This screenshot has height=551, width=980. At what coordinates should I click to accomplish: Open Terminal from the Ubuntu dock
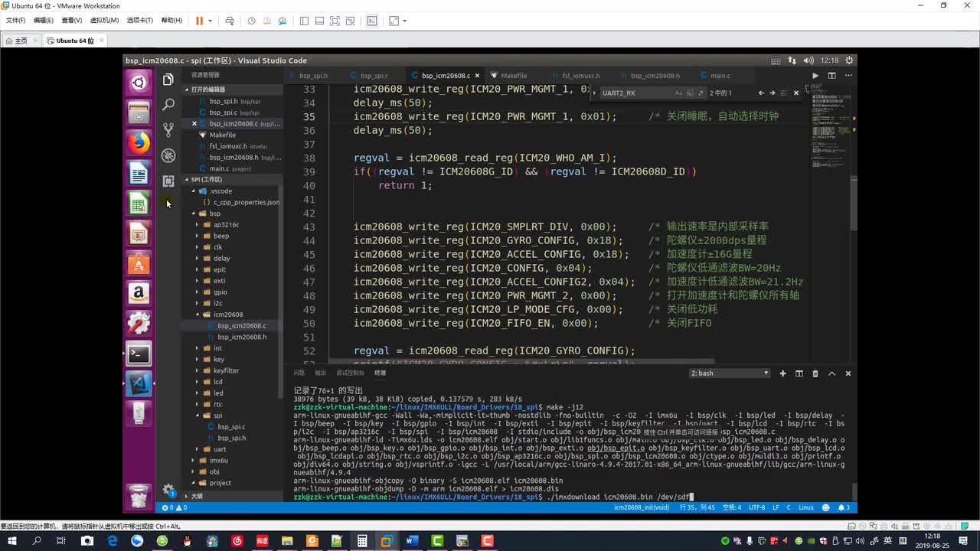tap(139, 354)
